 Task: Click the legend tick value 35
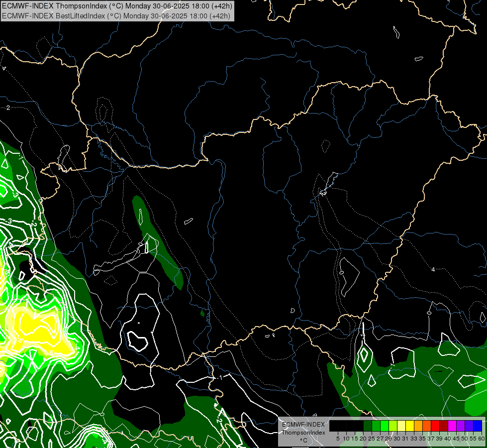422,439
